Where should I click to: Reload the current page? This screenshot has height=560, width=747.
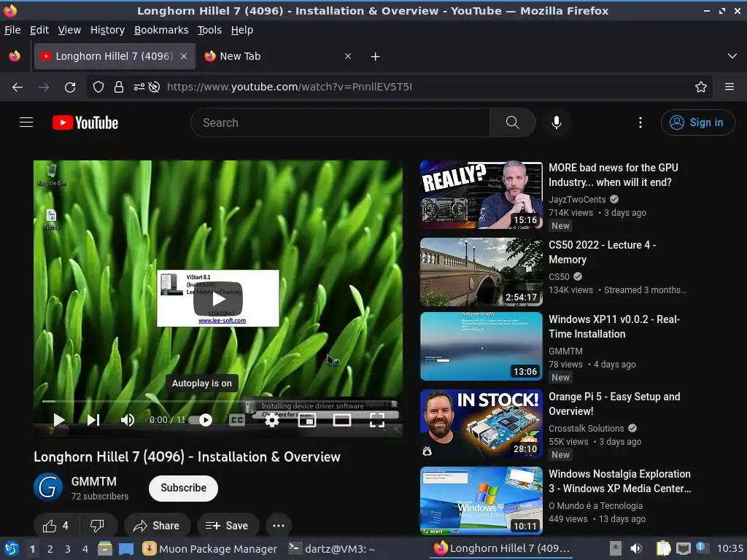[x=70, y=87]
